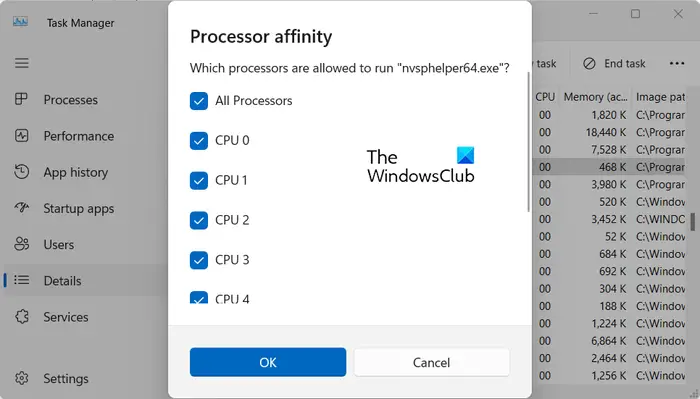Open the Users people icon

(21, 244)
